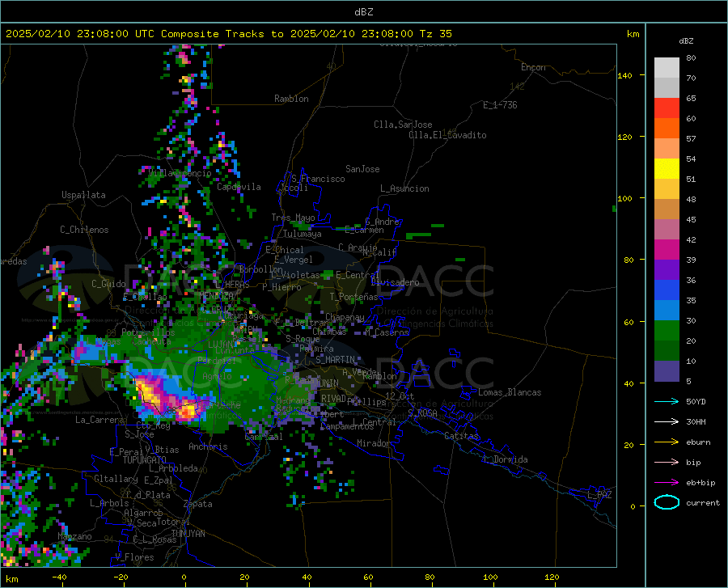The width and height of the screenshot is (728, 588).
Task: Pick the magenta 39-42 dBZ swatch
Action: pyautogui.click(x=667, y=250)
